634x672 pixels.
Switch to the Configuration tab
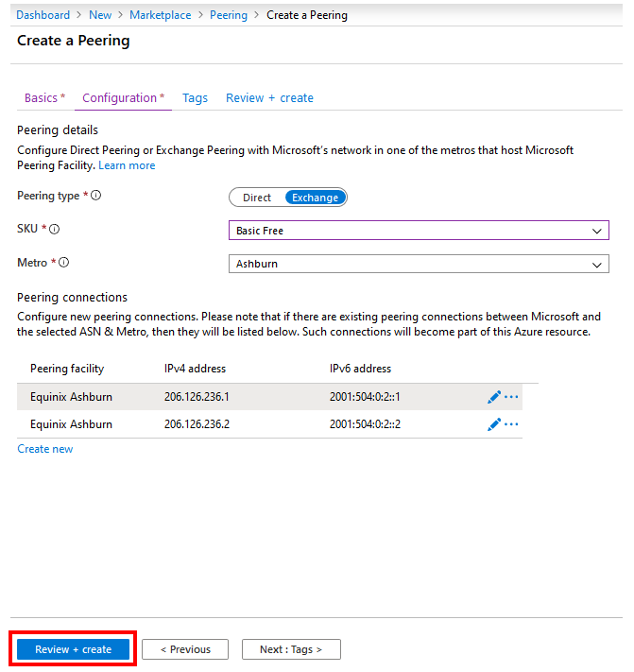click(x=124, y=98)
